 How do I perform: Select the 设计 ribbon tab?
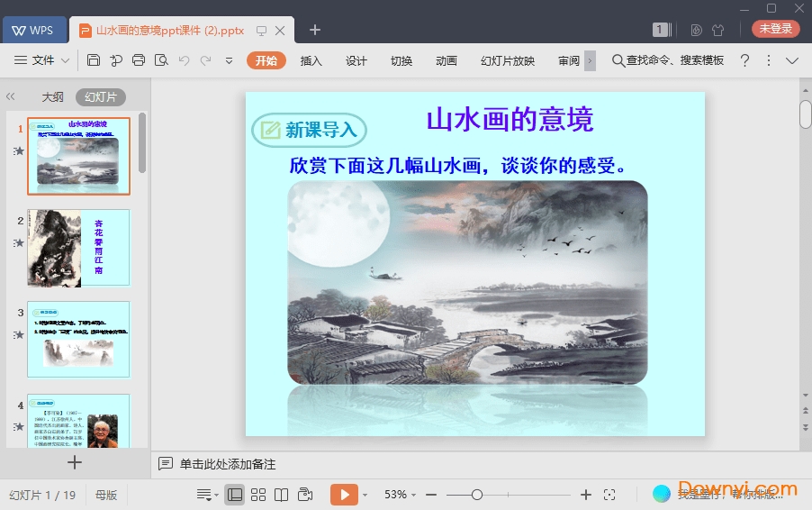[356, 60]
